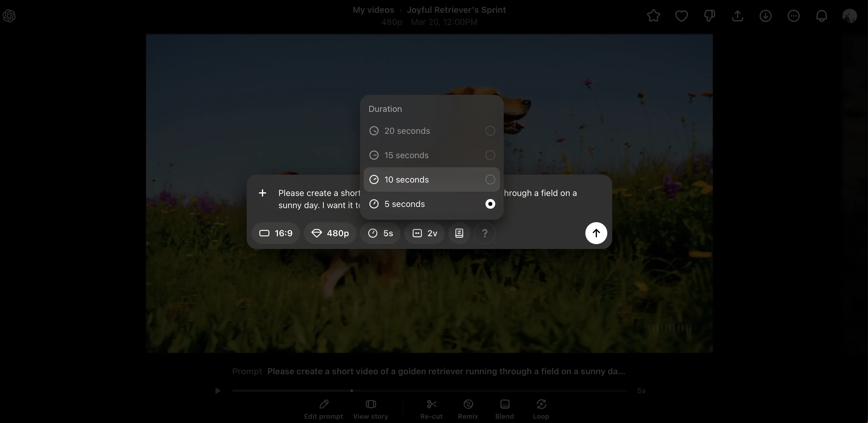Open the 2v variations dropdown
The width and height of the screenshot is (868, 423).
tap(425, 233)
